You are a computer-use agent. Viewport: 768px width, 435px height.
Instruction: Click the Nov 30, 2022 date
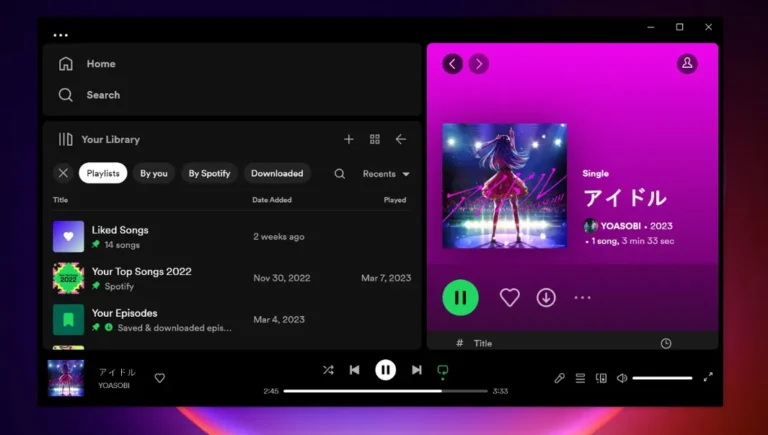[282, 278]
